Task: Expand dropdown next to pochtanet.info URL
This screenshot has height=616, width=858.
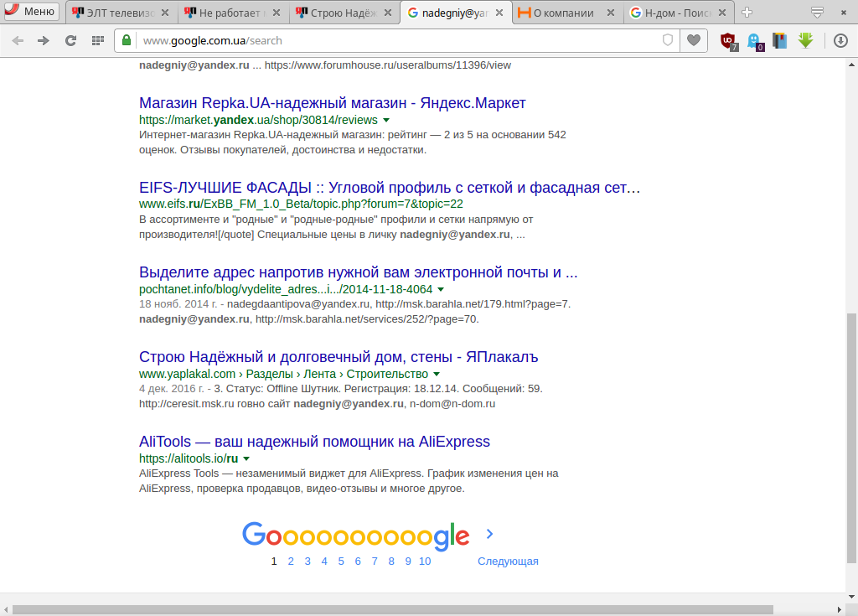Action: [x=441, y=289]
